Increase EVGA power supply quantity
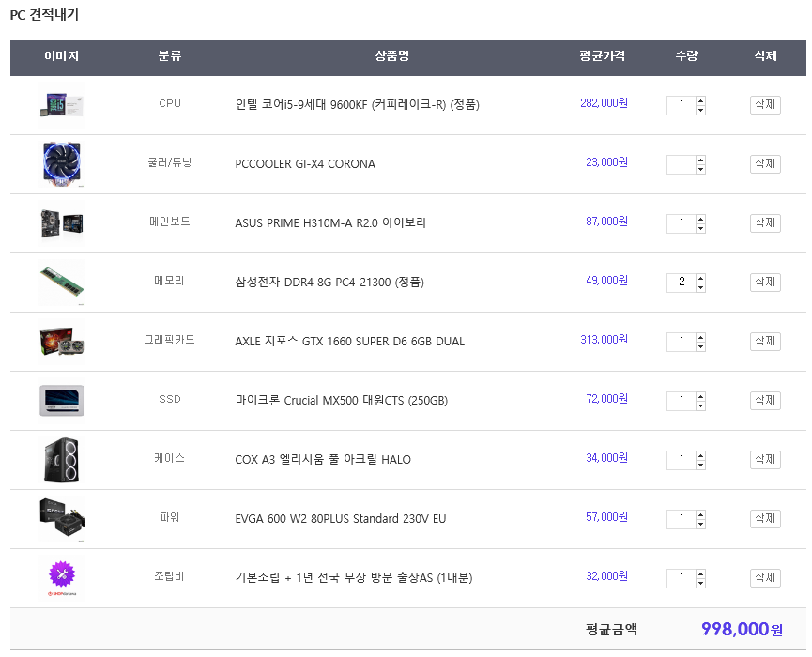 click(x=700, y=513)
